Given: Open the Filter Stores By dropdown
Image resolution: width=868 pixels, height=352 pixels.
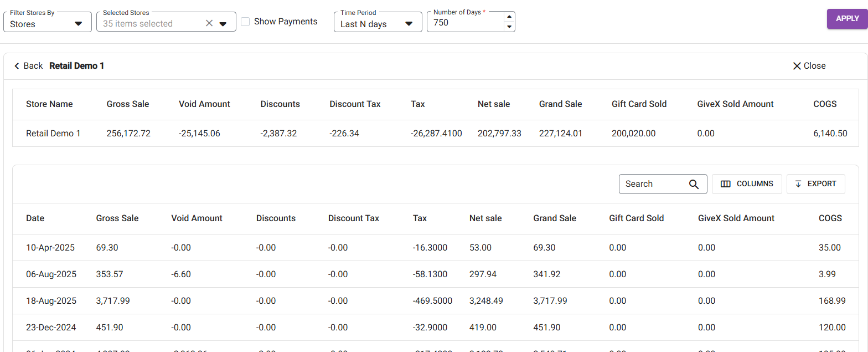Looking at the screenshot, I should 78,24.
